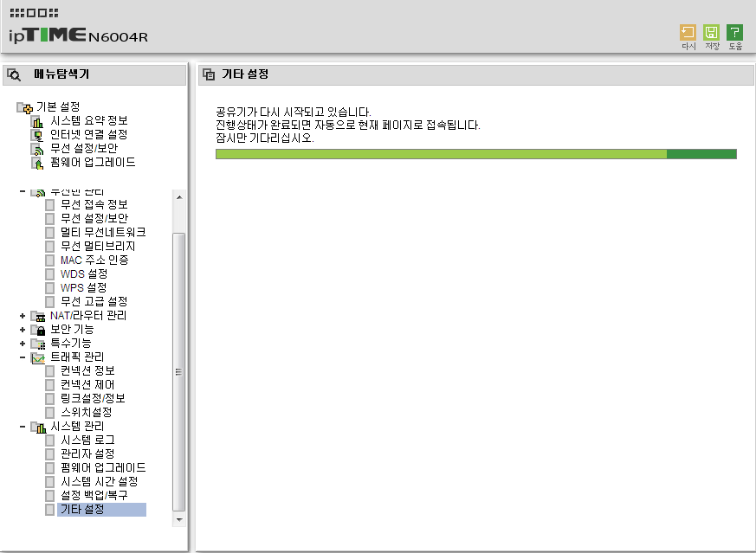Click the wireless icon of 무선 설정/보안 under 기본 설정
This screenshot has width=756, height=553.
[x=37, y=149]
